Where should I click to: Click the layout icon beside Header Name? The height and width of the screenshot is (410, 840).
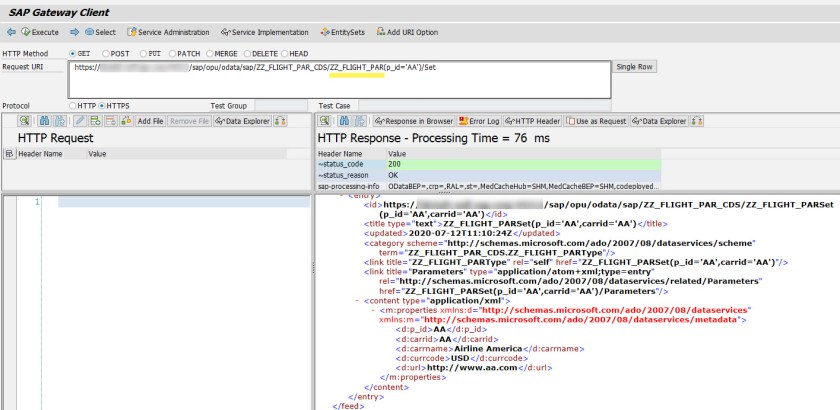[9, 154]
